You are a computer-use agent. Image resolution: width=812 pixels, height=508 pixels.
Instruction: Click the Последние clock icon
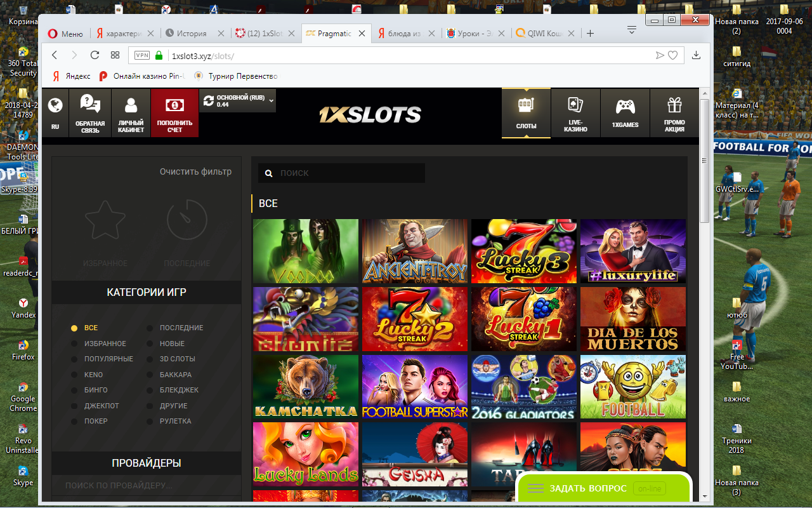[187, 220]
